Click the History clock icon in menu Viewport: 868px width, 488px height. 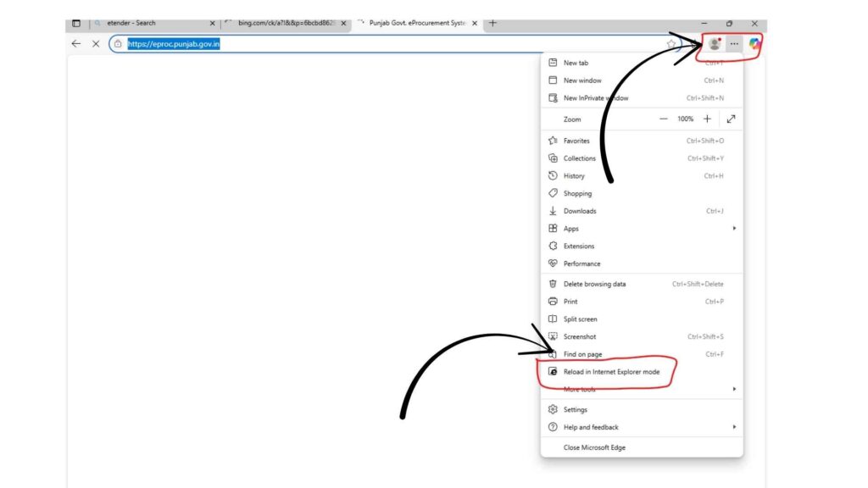[x=553, y=176]
